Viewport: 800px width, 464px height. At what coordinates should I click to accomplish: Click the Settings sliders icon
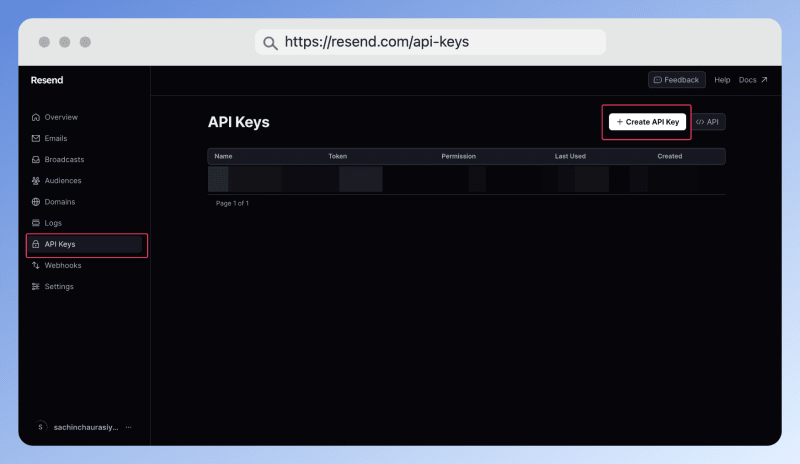click(36, 286)
